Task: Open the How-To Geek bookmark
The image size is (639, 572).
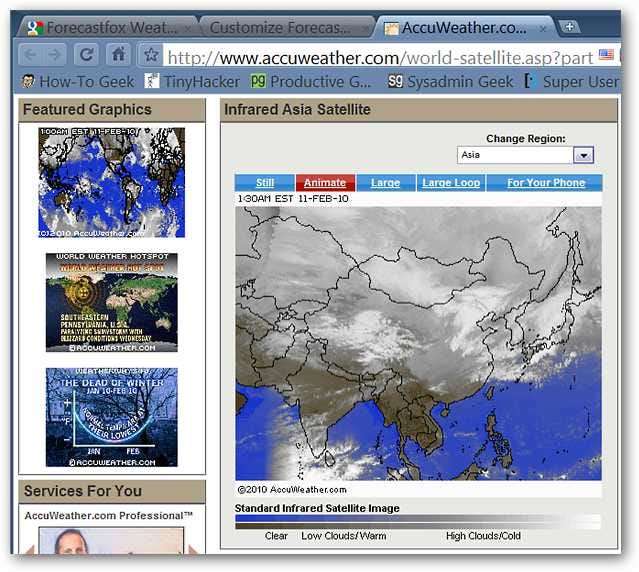Action: pyautogui.click(x=78, y=81)
